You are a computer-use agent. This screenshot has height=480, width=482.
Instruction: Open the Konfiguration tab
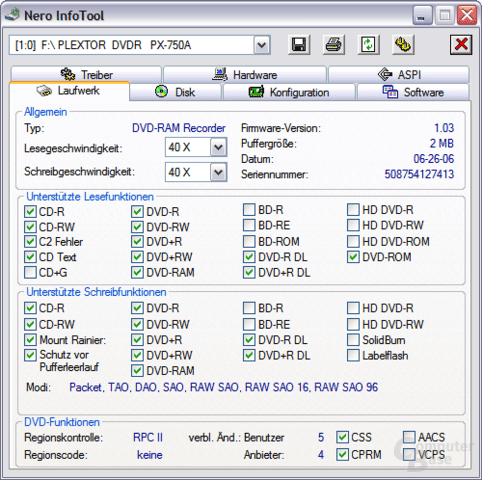click(289, 92)
